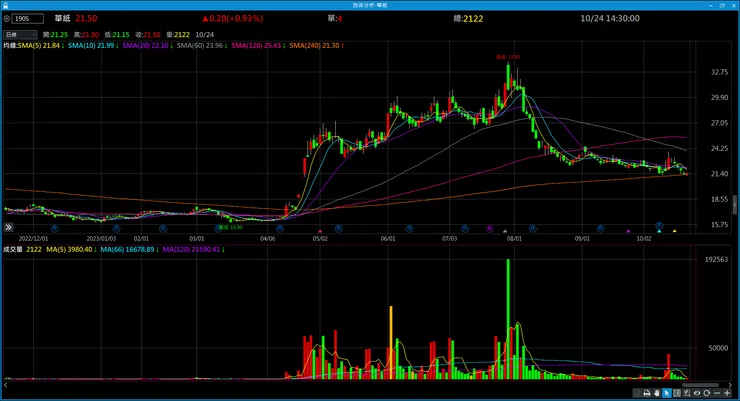Click the purple triangle marker before 10/02

(628, 231)
